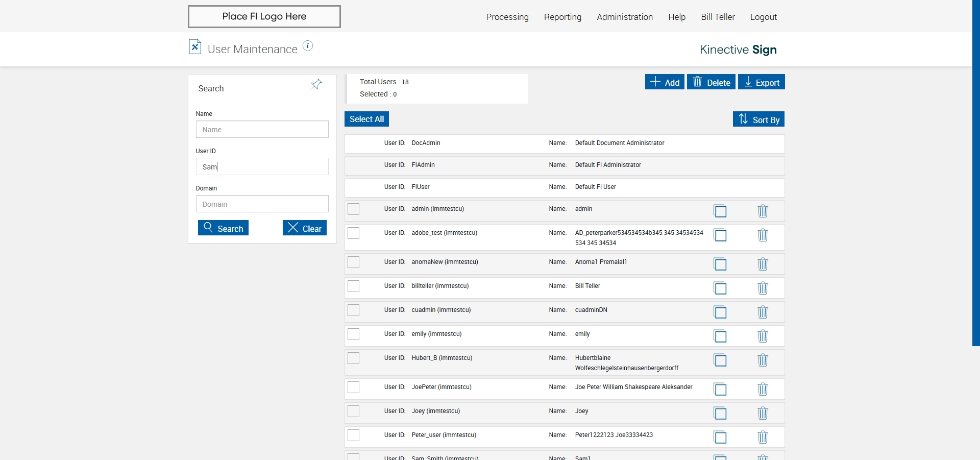The height and width of the screenshot is (460, 980).
Task: Select the billteller user checkbox
Action: tap(353, 286)
